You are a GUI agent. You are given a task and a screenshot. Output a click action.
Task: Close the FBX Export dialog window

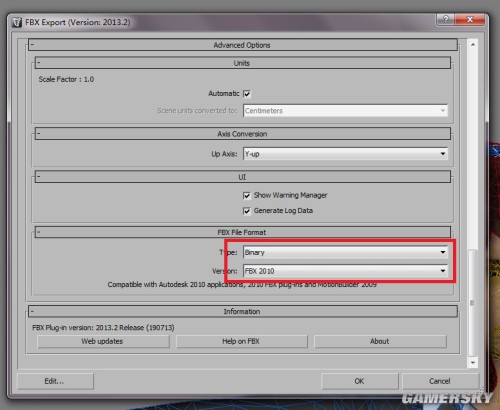click(470, 19)
